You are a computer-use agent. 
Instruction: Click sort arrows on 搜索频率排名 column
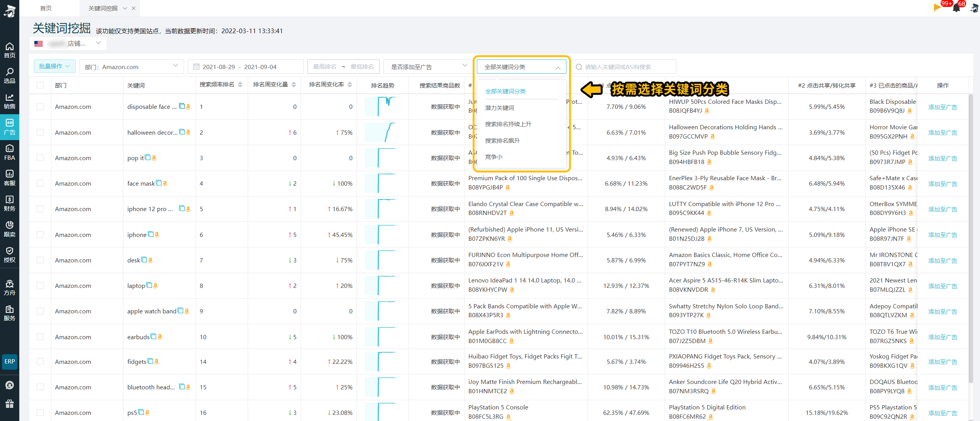[x=240, y=85]
